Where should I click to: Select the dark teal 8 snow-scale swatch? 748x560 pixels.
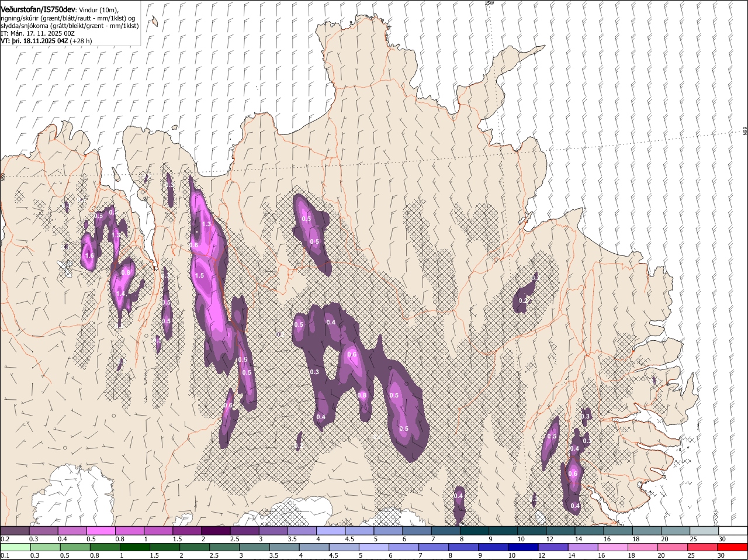pyautogui.click(x=475, y=530)
